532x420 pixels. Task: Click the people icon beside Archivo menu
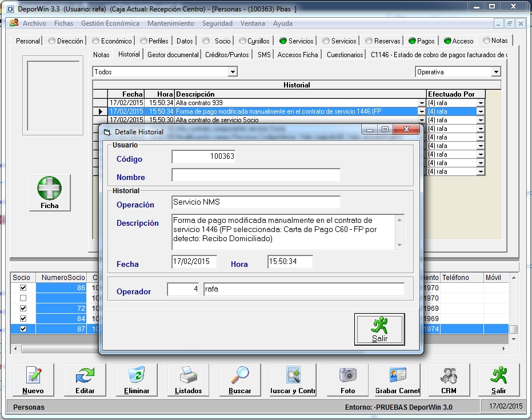pyautogui.click(x=14, y=23)
